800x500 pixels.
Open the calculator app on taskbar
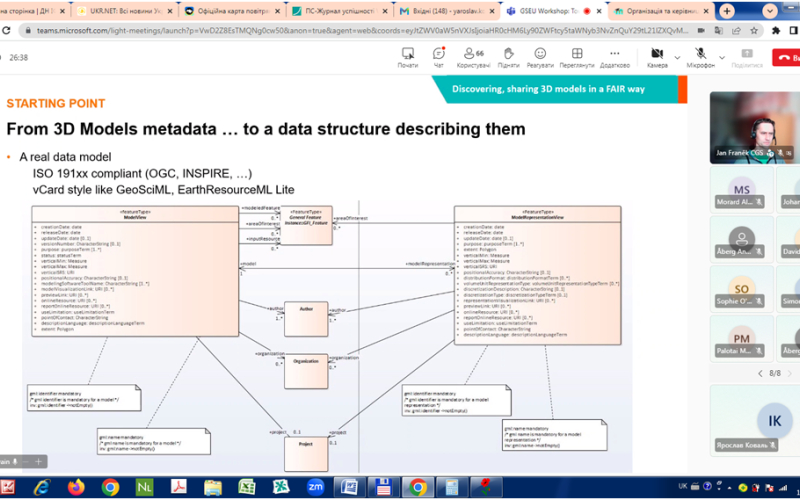tap(452, 488)
